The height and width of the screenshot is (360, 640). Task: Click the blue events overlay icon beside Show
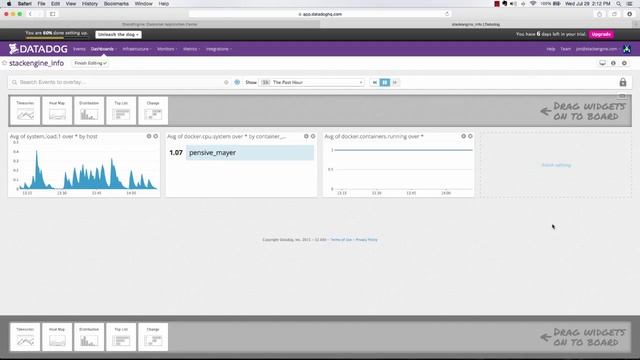pos(237,82)
